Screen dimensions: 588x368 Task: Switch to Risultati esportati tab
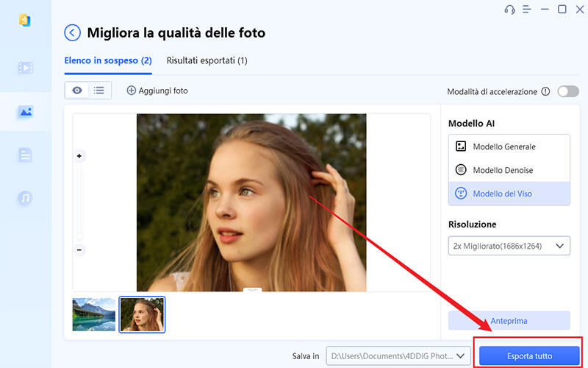point(207,60)
